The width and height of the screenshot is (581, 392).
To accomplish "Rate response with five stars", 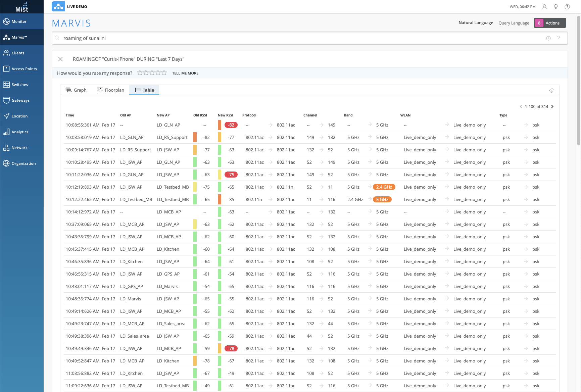I will pyautogui.click(x=164, y=73).
